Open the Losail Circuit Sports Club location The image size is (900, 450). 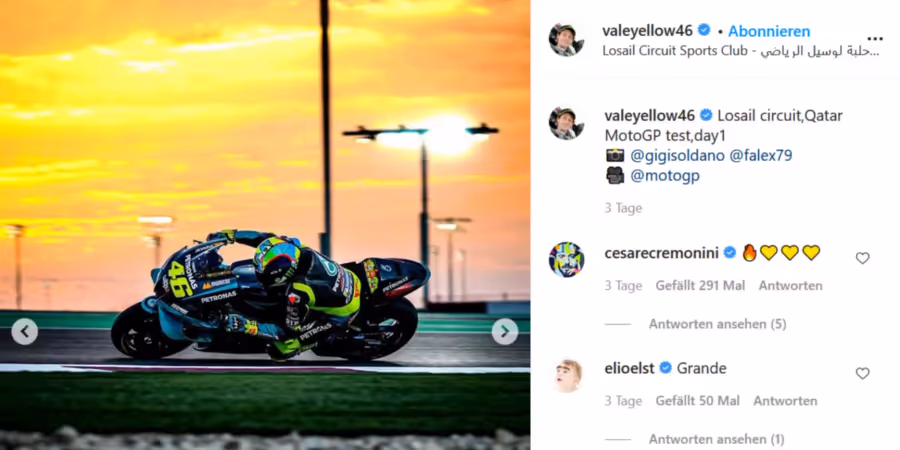click(741, 51)
